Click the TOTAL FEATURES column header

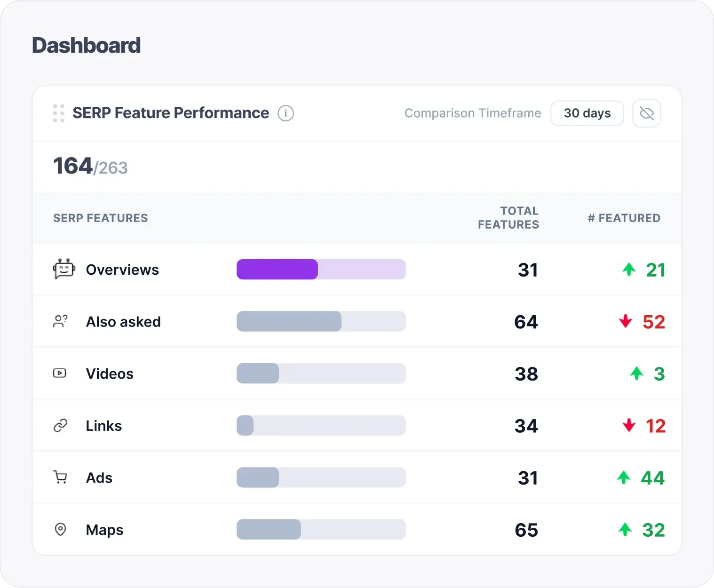pos(508,218)
